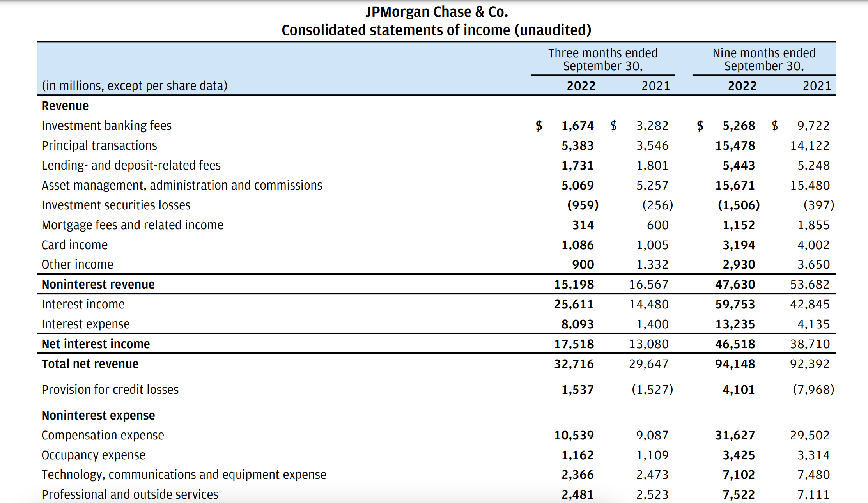868x503 pixels.
Task: Click the 25,611 interest income value
Action: [574, 304]
